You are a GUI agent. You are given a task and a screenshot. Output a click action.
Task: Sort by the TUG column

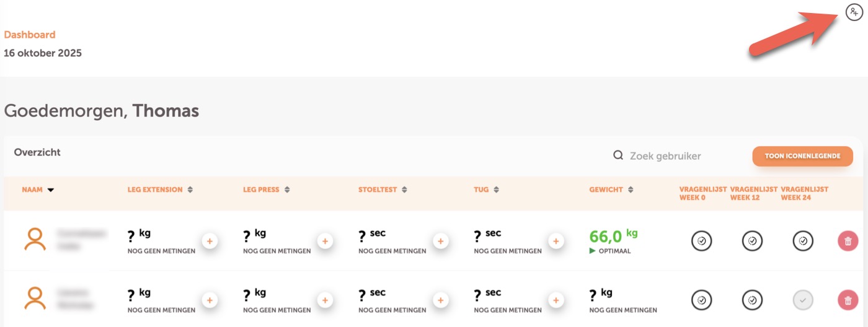487,190
